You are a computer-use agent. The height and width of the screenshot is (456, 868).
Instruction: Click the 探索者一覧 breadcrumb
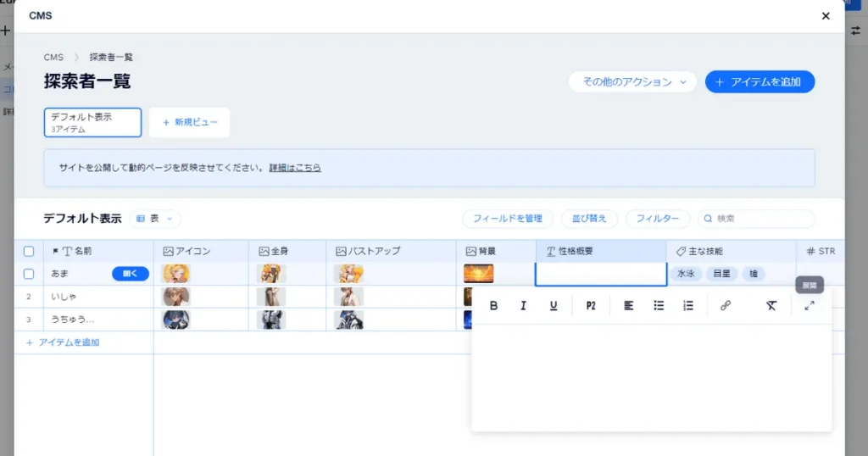point(111,57)
